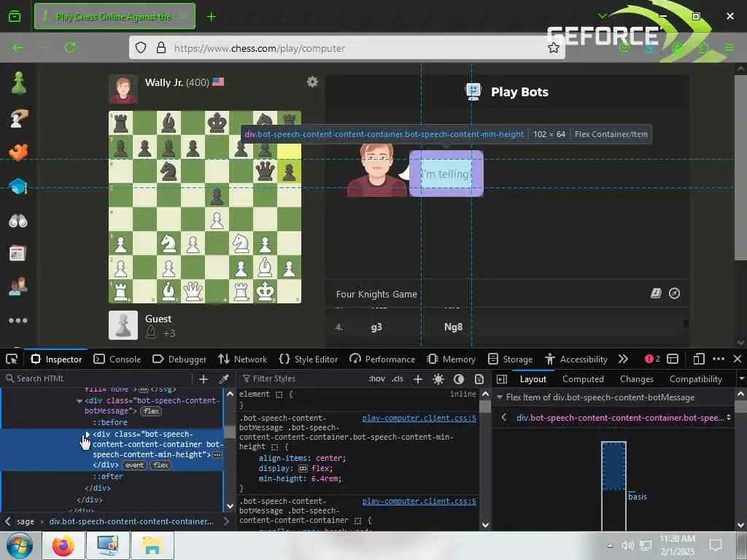Open the News newspaper icon
Image resolution: width=747 pixels, height=560 pixels.
(x=18, y=253)
